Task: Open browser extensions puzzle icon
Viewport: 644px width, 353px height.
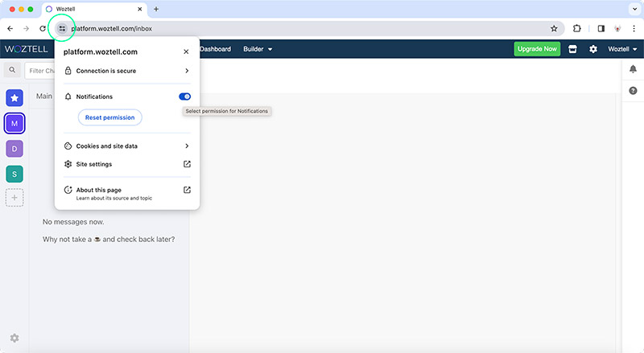Action: 577,28
